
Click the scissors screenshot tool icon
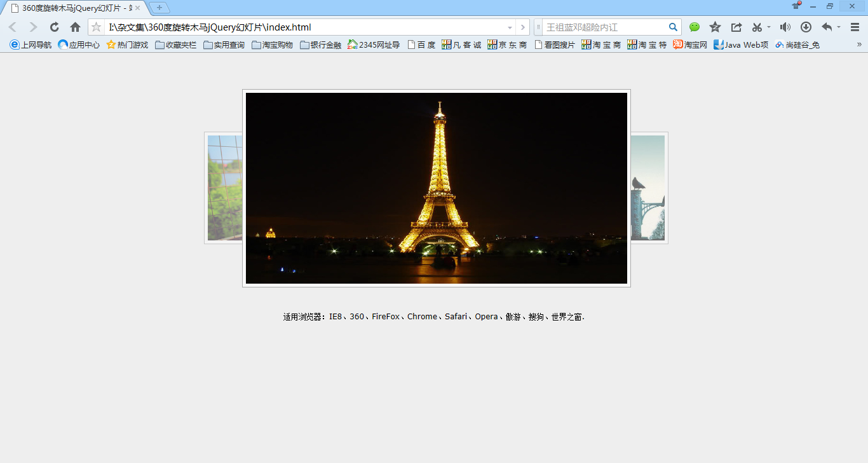(757, 27)
